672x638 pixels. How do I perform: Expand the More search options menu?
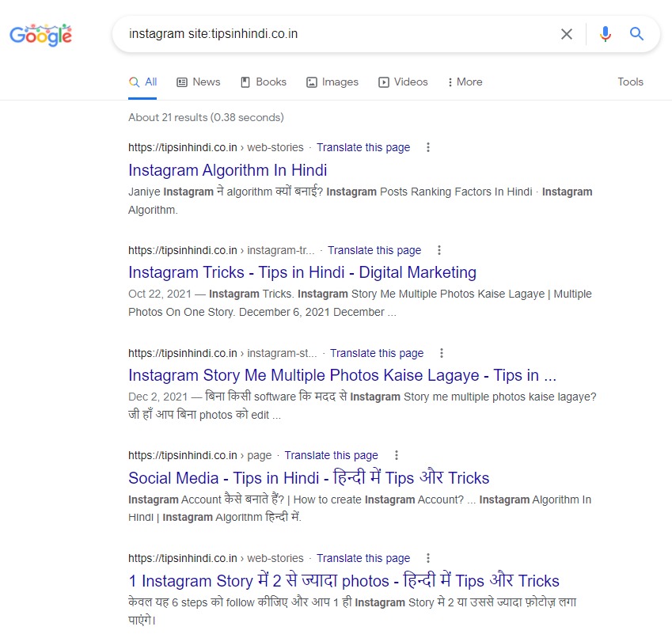point(465,82)
